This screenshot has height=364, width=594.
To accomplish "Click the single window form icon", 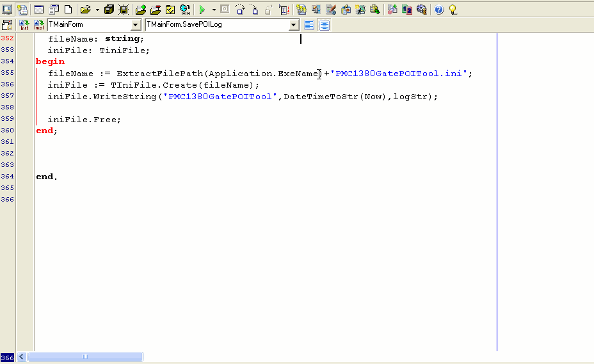I will tap(38, 10).
